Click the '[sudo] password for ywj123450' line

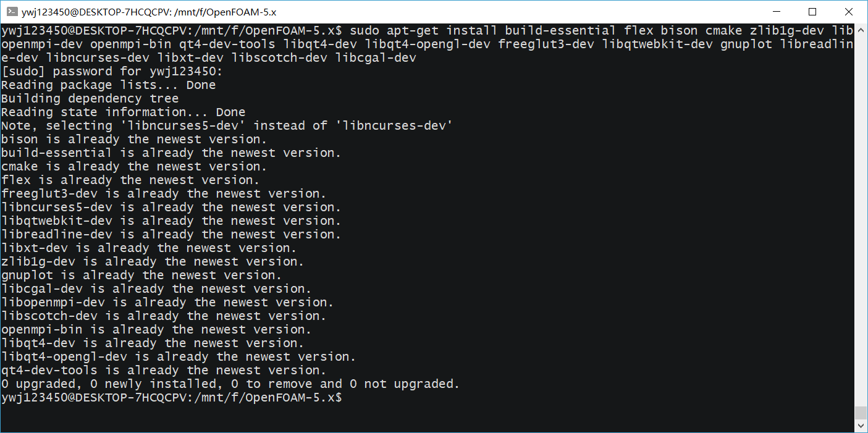point(111,72)
